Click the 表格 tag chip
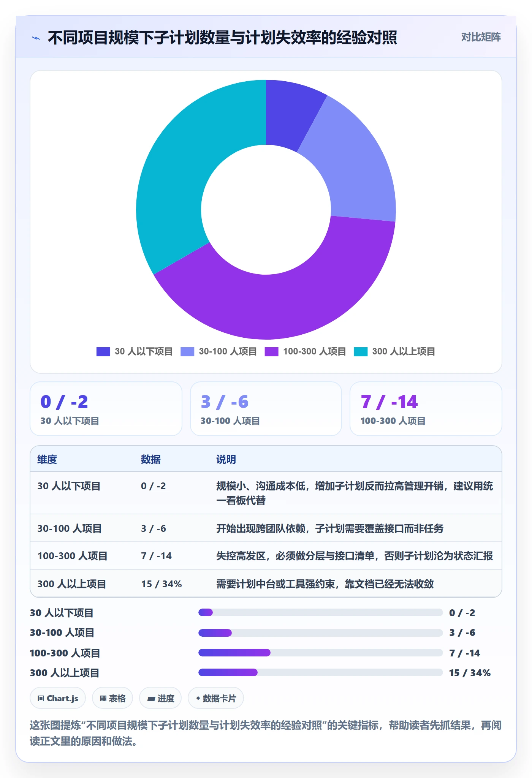Image resolution: width=532 pixels, height=778 pixels. [112, 698]
